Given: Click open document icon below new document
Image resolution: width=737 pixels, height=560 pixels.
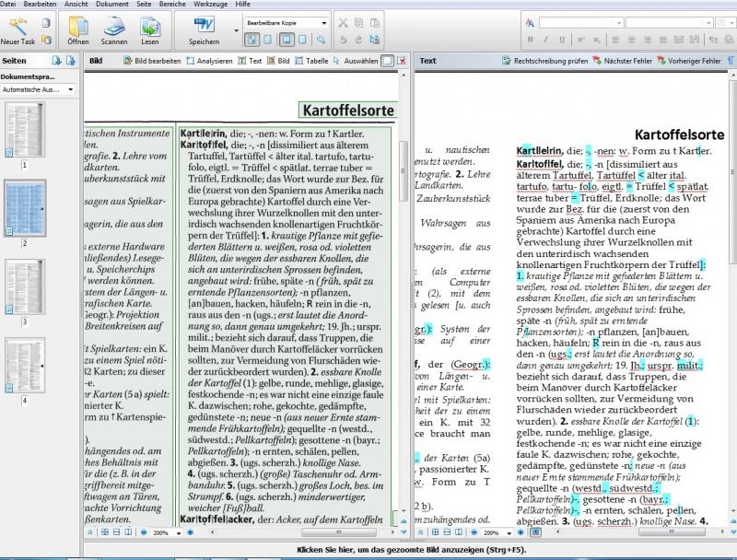Looking at the screenshot, I should coord(46,40).
